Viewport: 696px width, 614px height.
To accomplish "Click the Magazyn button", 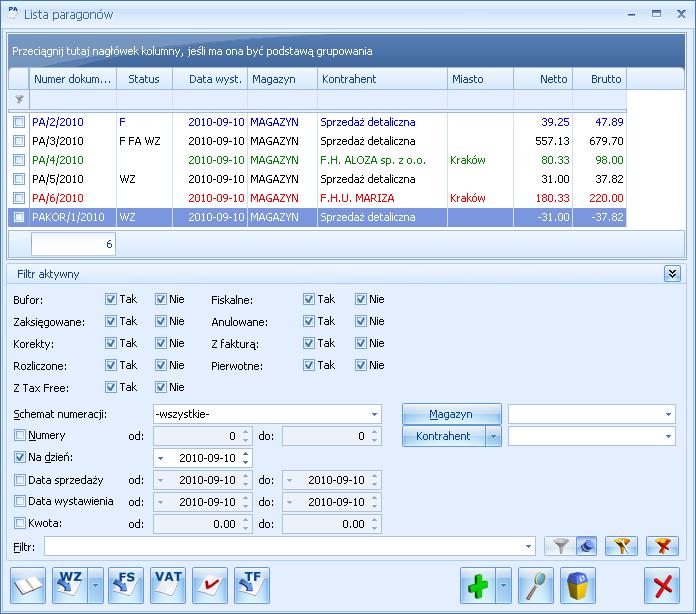I will coord(451,414).
